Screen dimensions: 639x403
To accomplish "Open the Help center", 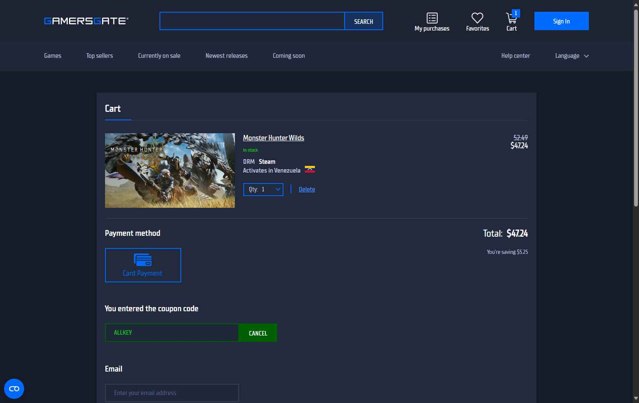I will click(x=516, y=56).
